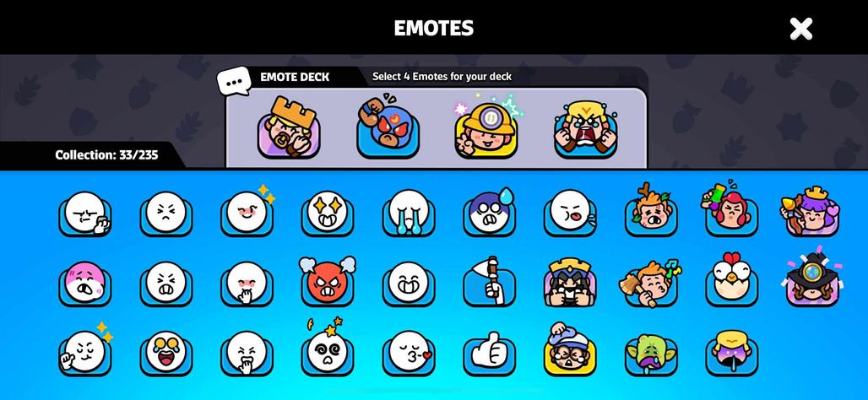Choose the angry red devil emote
Image resolution: width=868 pixels, height=400 pixels.
328,282
